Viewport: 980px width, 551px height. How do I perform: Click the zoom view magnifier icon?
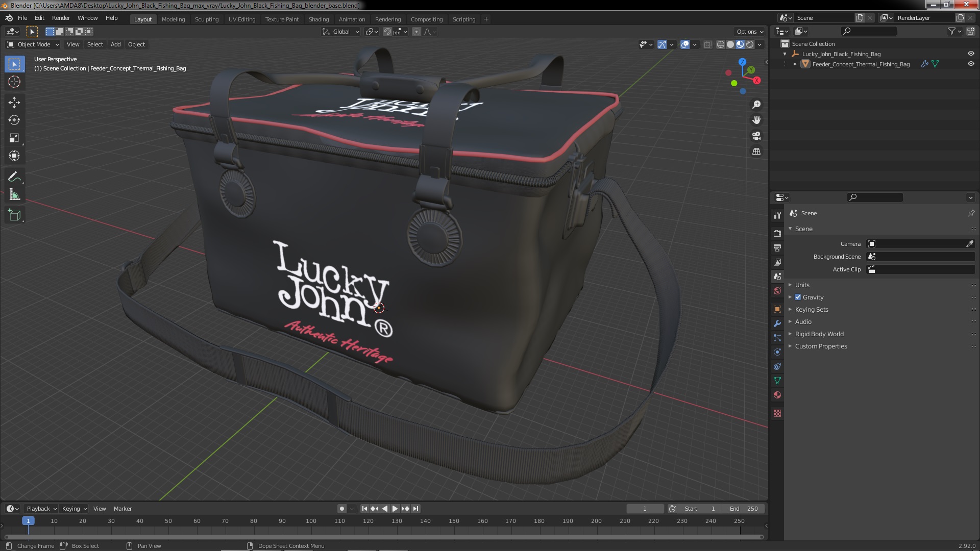[x=756, y=105]
